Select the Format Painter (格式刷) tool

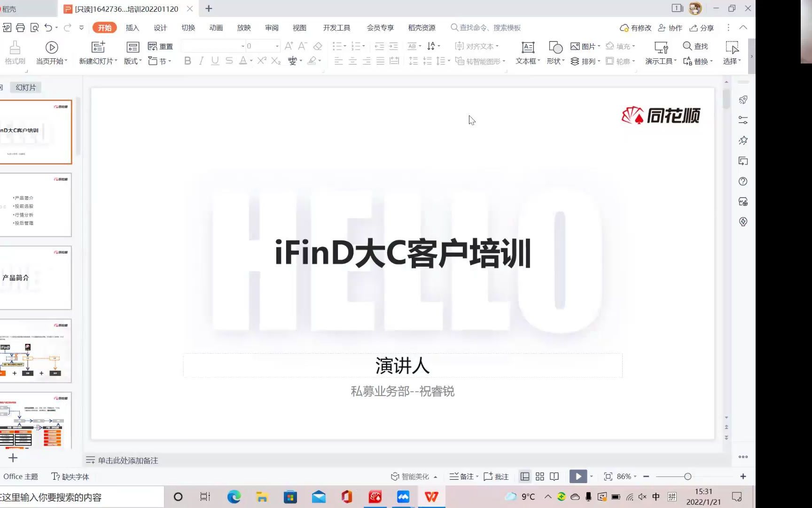click(15, 52)
